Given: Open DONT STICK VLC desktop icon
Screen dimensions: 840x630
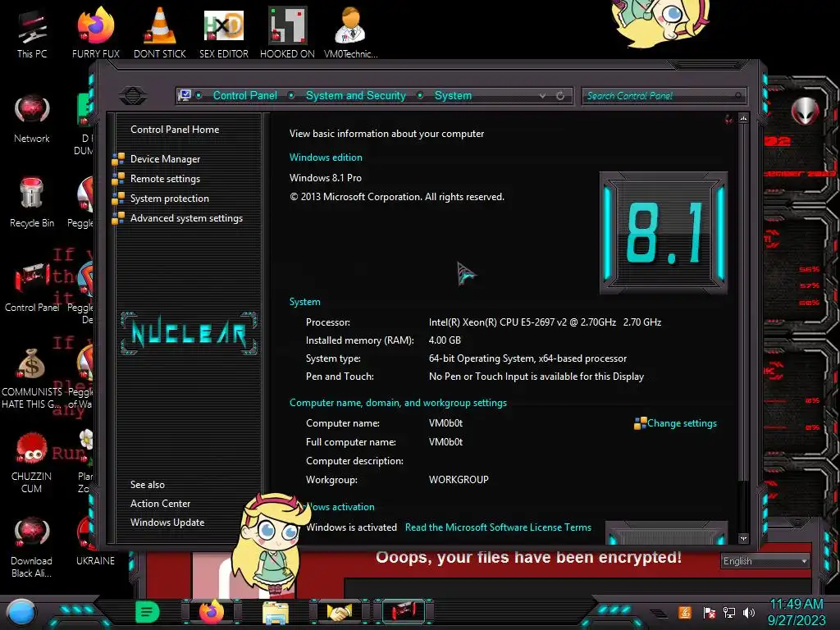Looking at the screenshot, I should click(x=160, y=32).
